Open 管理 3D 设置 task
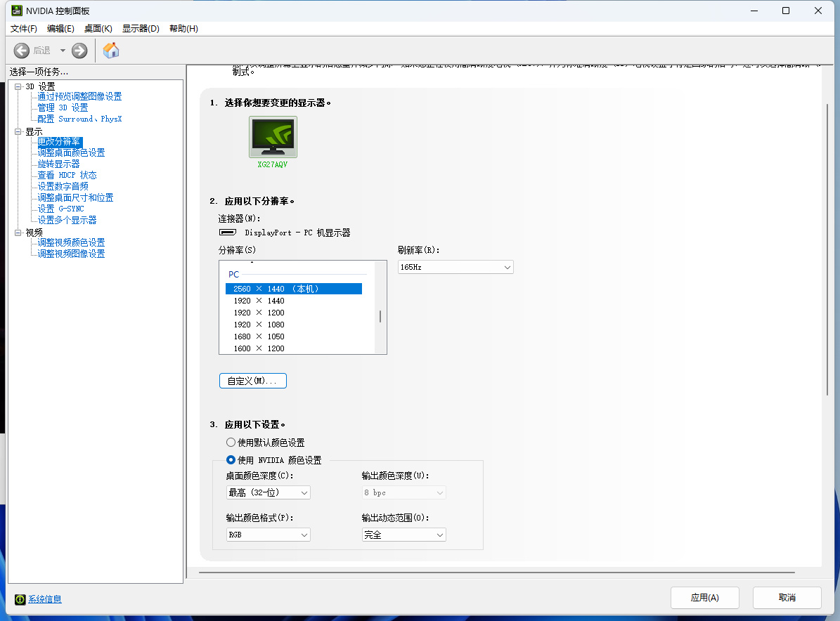Viewport: 840px width, 621px height. point(63,107)
